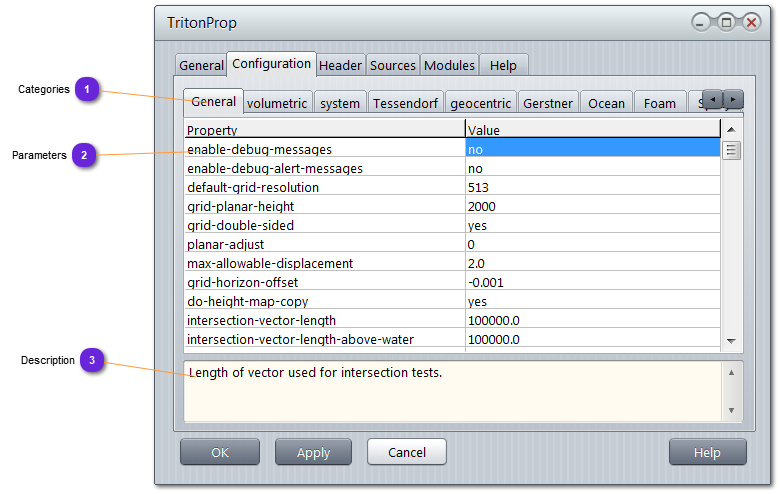Click the numbered callout marker 3
Viewport: 780px width, 494px height.
pyautogui.click(x=92, y=360)
